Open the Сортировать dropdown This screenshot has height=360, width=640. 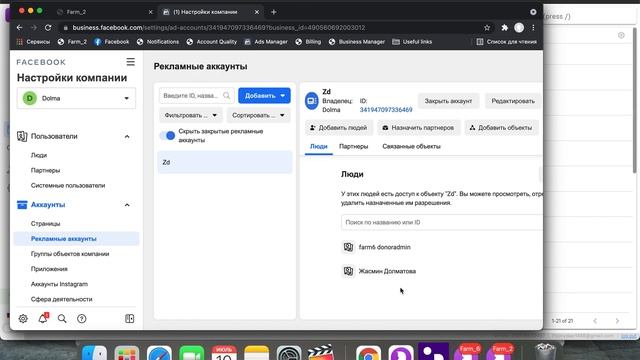coord(258,116)
